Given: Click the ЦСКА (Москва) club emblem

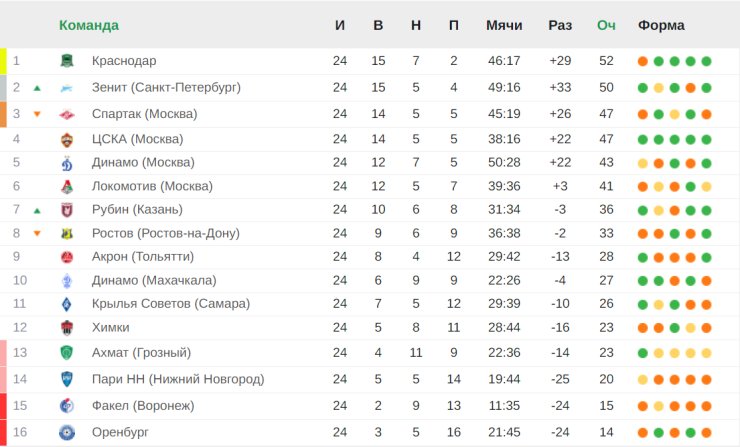Looking at the screenshot, I should click(x=66, y=140).
